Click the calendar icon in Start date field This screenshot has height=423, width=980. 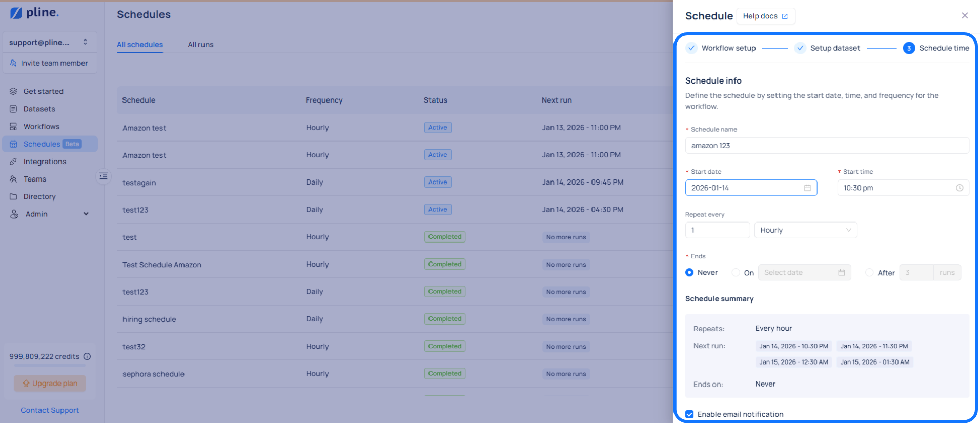[x=807, y=188]
